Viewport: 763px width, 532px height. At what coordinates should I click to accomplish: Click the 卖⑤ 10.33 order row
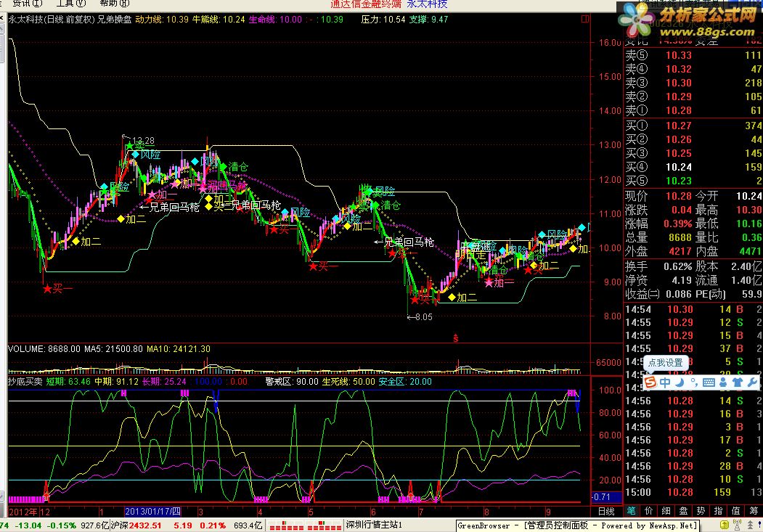pyautogui.click(x=693, y=55)
